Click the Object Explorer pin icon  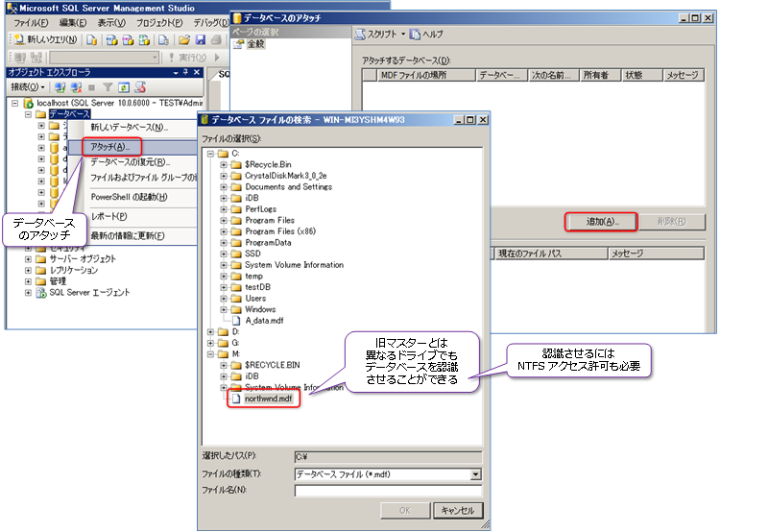tap(185, 72)
